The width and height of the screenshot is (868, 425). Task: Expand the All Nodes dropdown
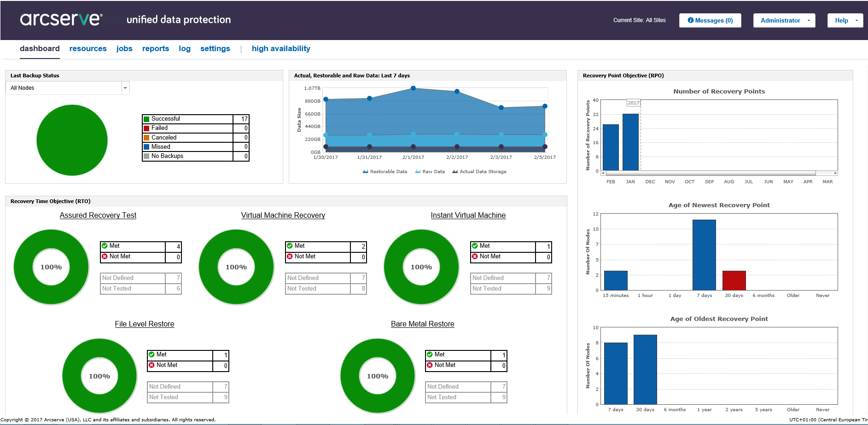click(125, 88)
